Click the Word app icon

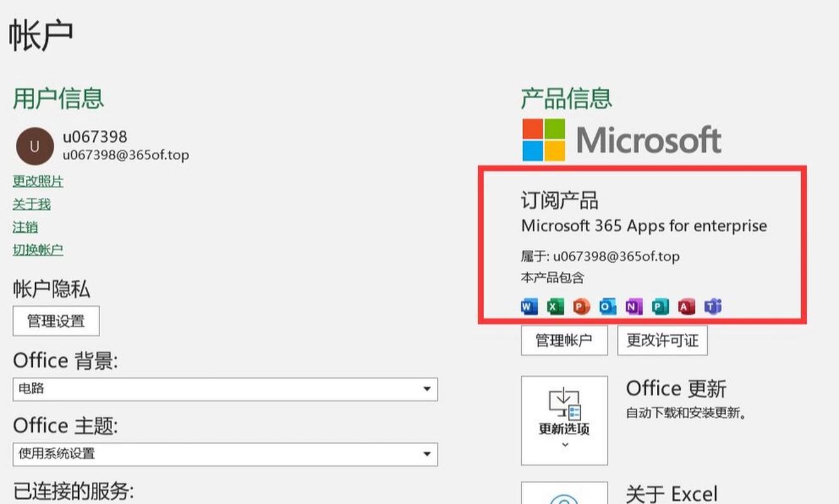click(529, 307)
